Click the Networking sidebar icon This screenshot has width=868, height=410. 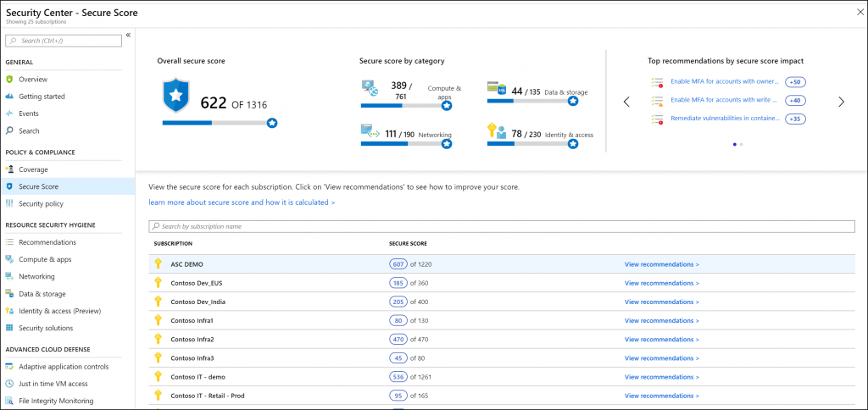coord(8,276)
